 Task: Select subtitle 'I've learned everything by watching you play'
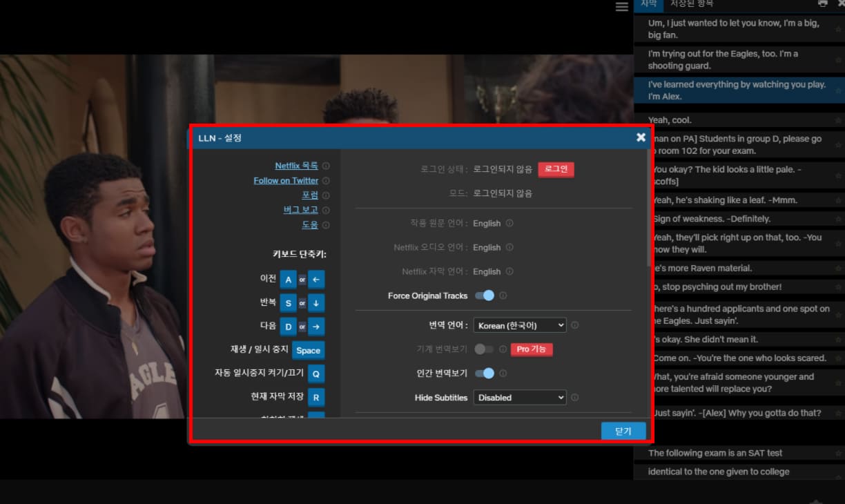(x=739, y=90)
